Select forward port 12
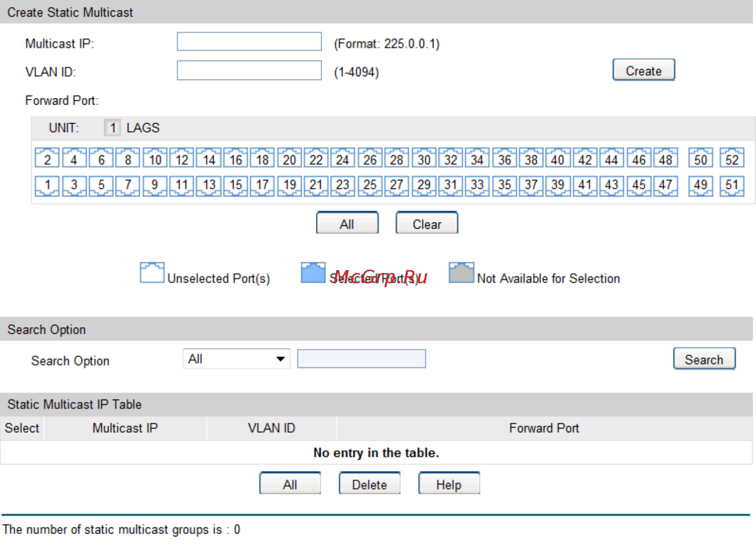This screenshot has width=756, height=553. (182, 158)
